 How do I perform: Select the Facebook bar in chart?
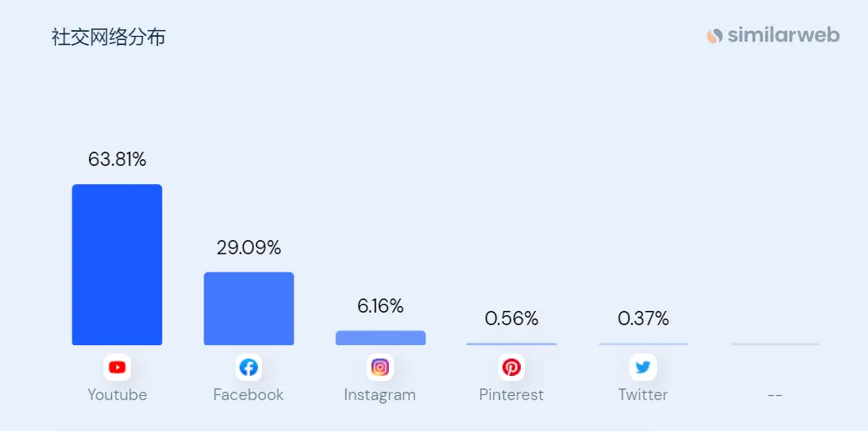249,308
